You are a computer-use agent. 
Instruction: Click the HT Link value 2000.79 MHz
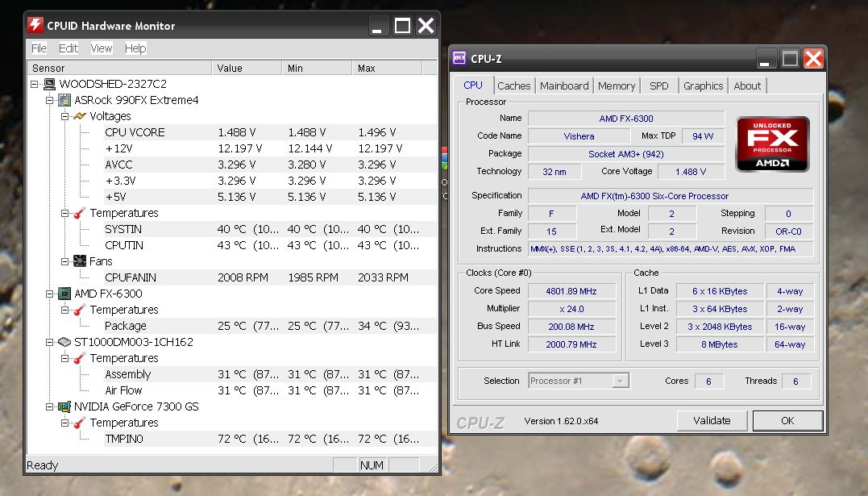pyautogui.click(x=571, y=344)
